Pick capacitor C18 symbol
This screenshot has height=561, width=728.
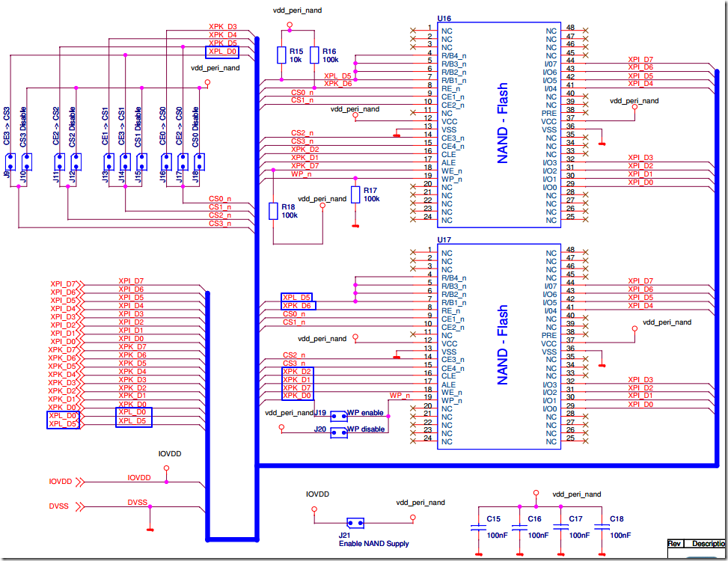click(602, 527)
